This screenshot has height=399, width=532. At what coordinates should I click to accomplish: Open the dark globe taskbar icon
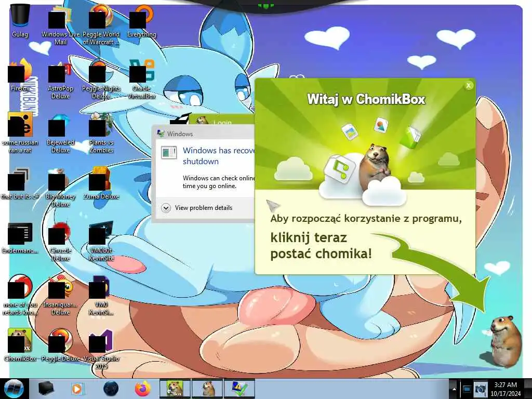pos(111,389)
